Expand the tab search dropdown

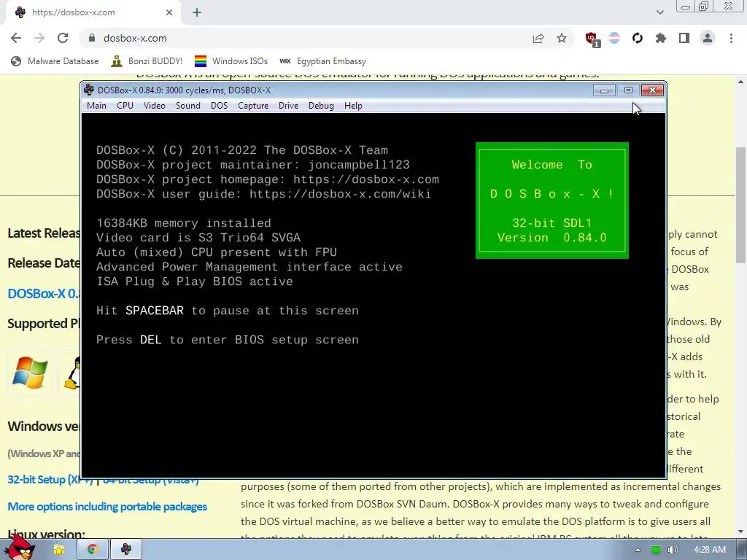[659, 12]
